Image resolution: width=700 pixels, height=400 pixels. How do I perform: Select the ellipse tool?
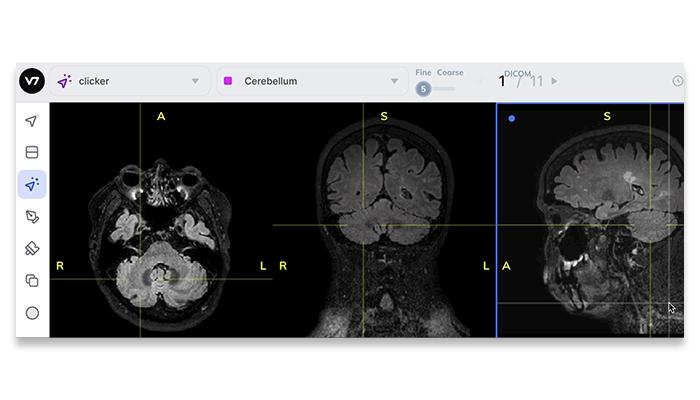32,313
